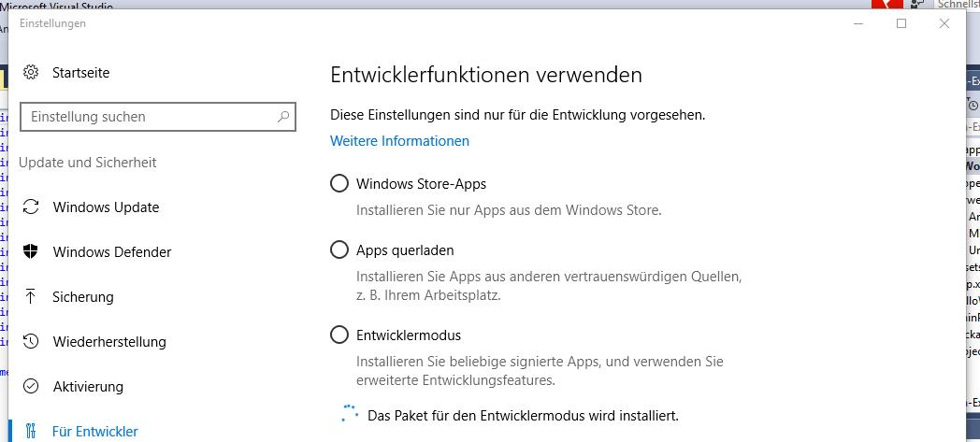980x442 pixels.
Task: Open the Visual Studio feedback icon
Action: click(916, 6)
